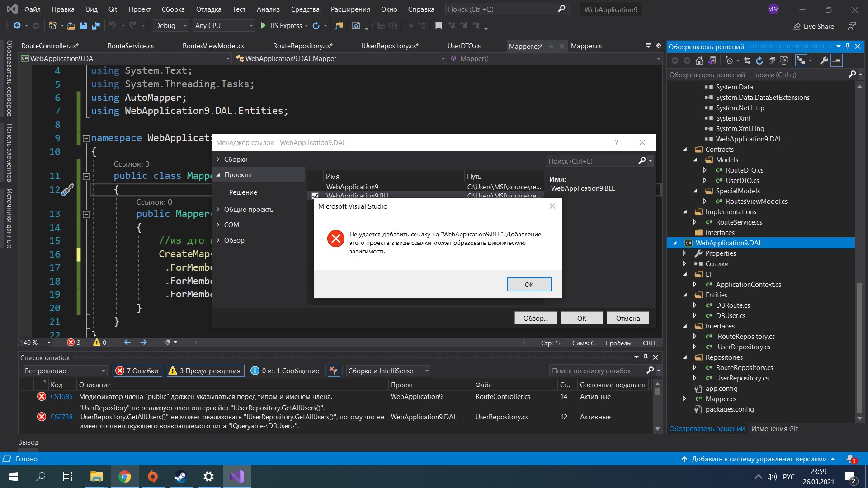Screen dimensions: 868x488
Task: Toggle Preview Selected Items in Solution Explorer
Action: coord(837,61)
